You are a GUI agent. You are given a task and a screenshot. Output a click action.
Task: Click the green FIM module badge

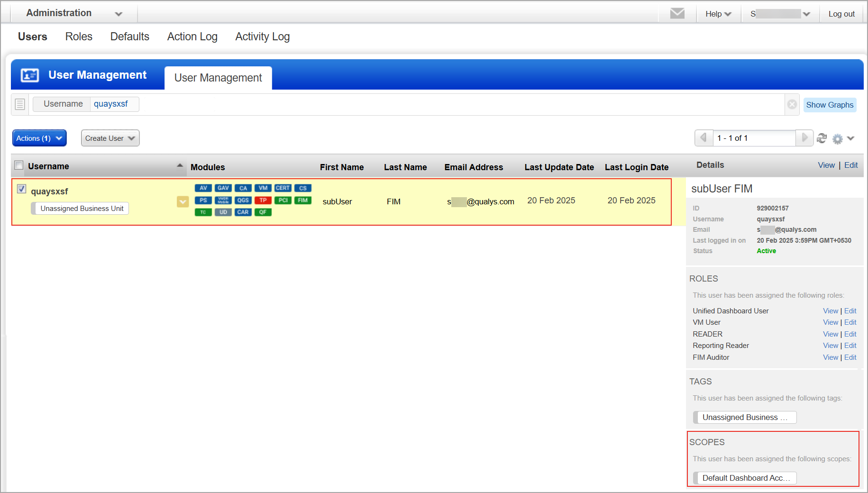(302, 200)
